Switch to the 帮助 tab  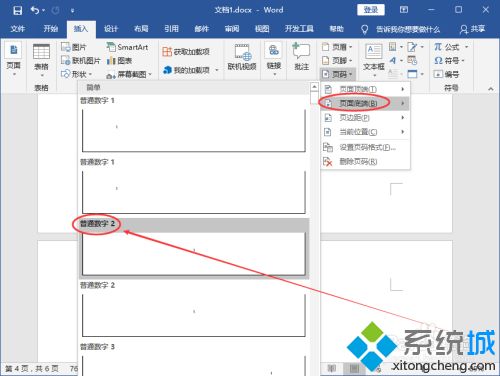336,29
